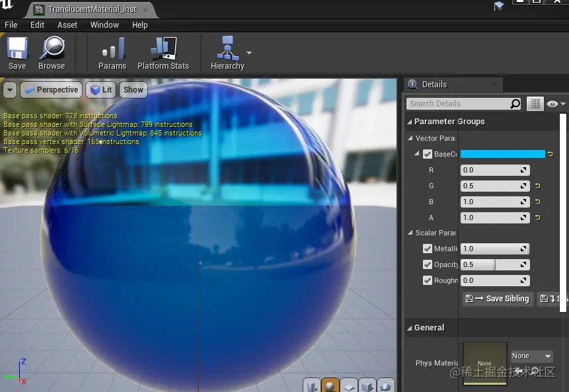This screenshot has height=392, width=569.
Task: Click the Roughness 0.0 value field
Action: pos(495,280)
